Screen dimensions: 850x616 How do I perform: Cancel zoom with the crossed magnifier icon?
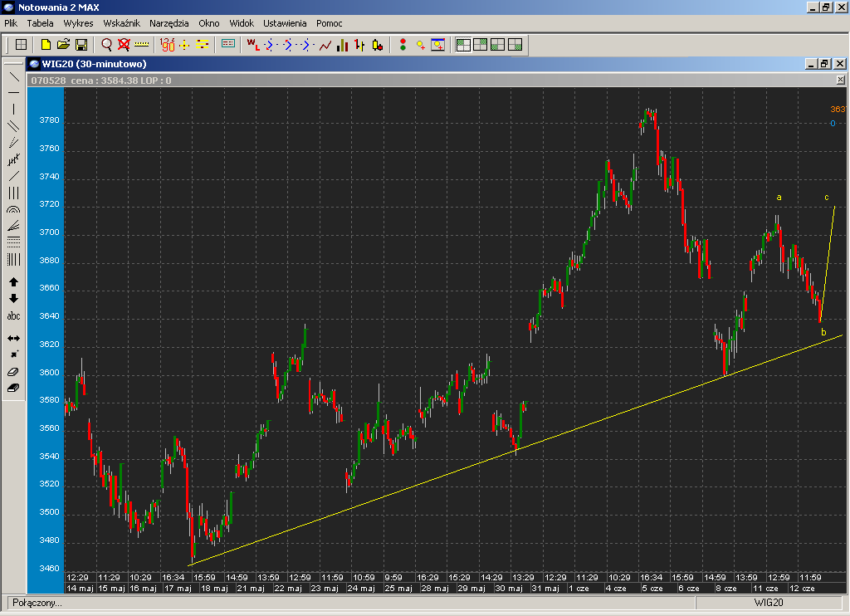(125, 45)
